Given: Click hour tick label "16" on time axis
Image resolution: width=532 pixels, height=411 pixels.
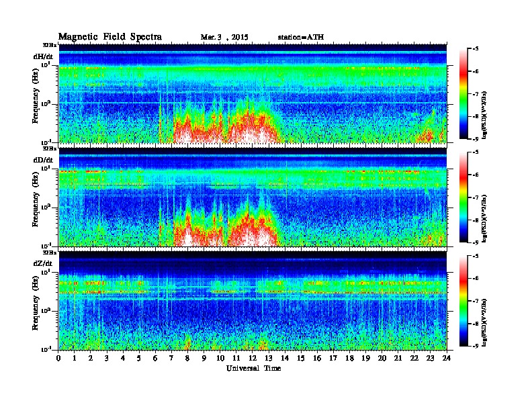Looking at the screenshot, I should pyautogui.click(x=317, y=359).
